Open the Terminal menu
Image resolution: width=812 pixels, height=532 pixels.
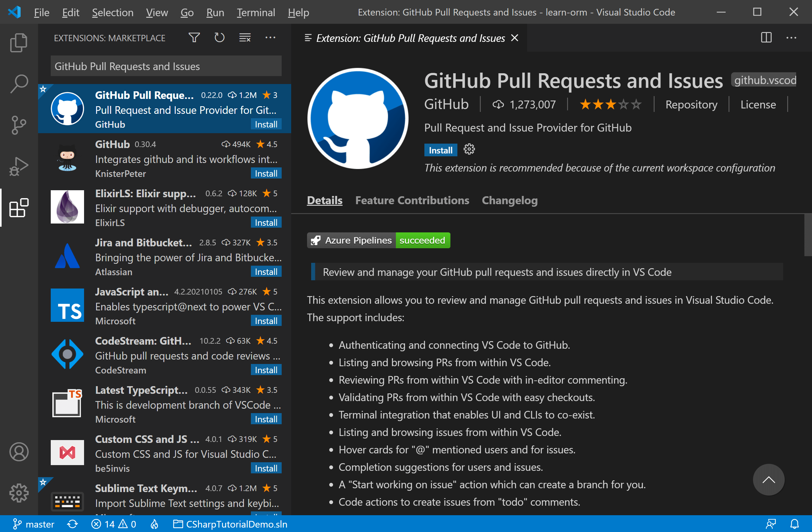(x=256, y=12)
